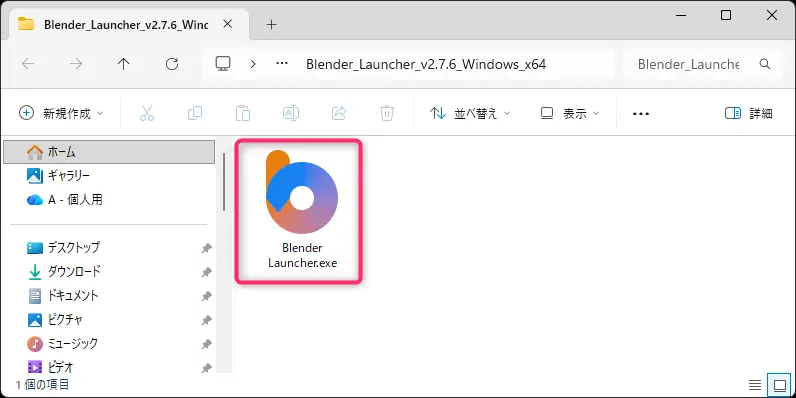
Task: Open ピクチャ in quick access
Action: click(x=55, y=320)
